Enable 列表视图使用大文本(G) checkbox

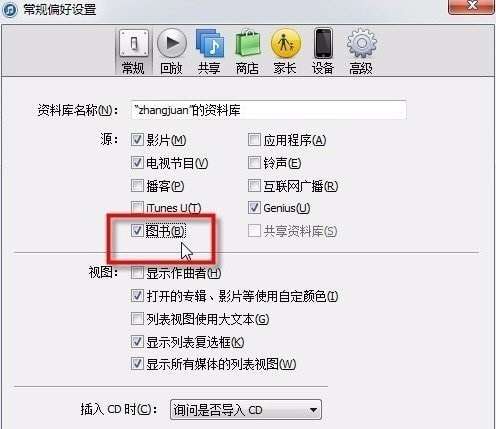(x=137, y=319)
